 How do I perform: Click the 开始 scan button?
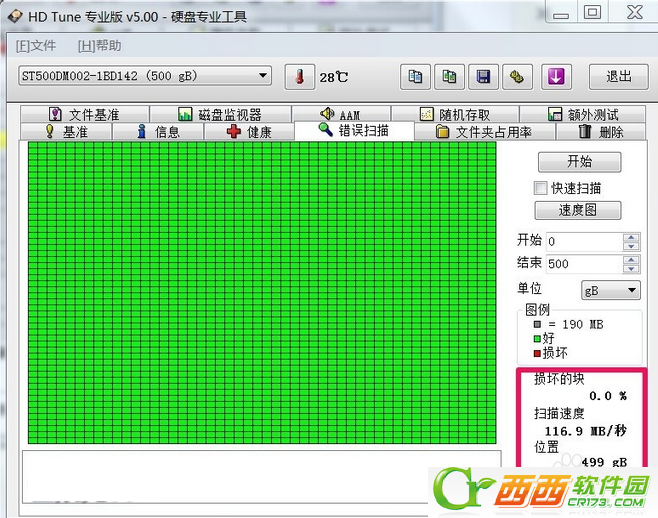coord(580,162)
